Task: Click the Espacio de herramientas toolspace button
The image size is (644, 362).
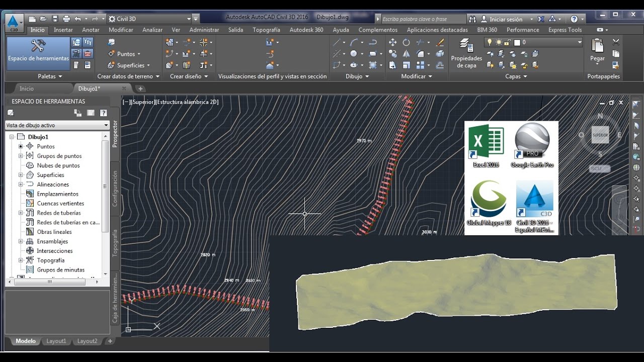Action: tap(38, 53)
